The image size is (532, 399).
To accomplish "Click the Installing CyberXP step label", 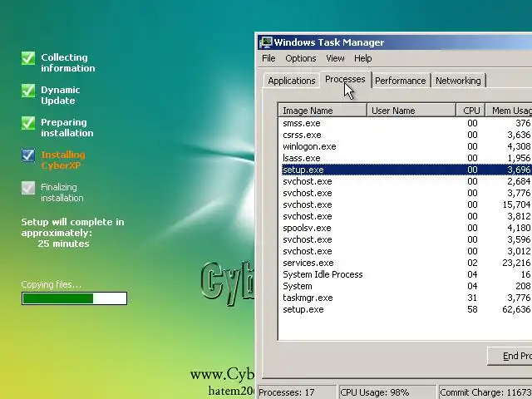I will pos(63,160).
